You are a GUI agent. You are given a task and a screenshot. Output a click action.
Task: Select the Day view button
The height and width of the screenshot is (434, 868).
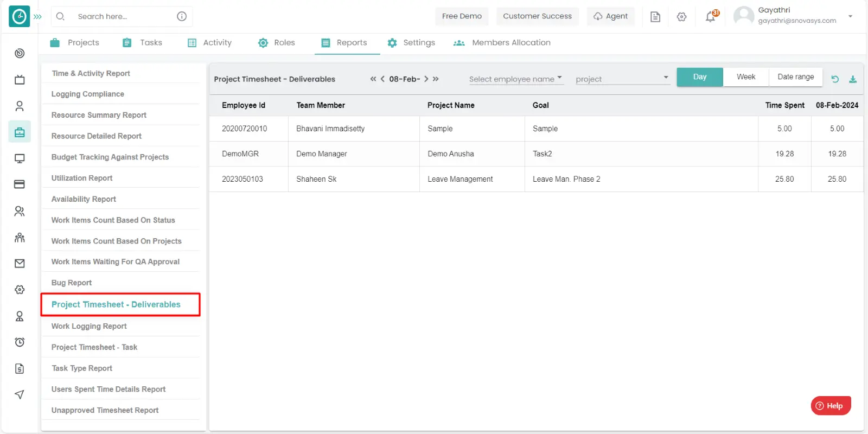click(700, 77)
